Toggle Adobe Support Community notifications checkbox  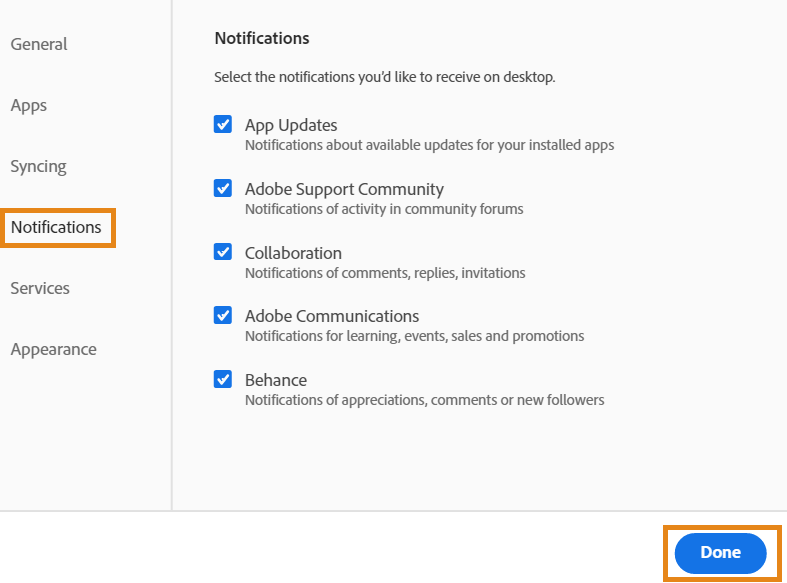(223, 188)
